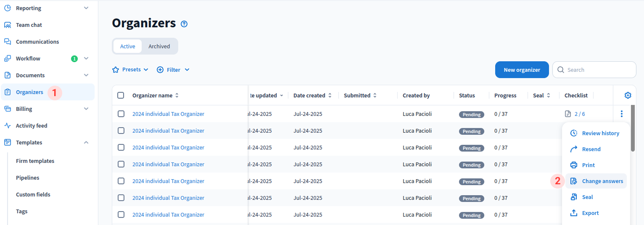Open the checklist 2 / 6 document icon
The height and width of the screenshot is (225, 644).
(x=568, y=114)
